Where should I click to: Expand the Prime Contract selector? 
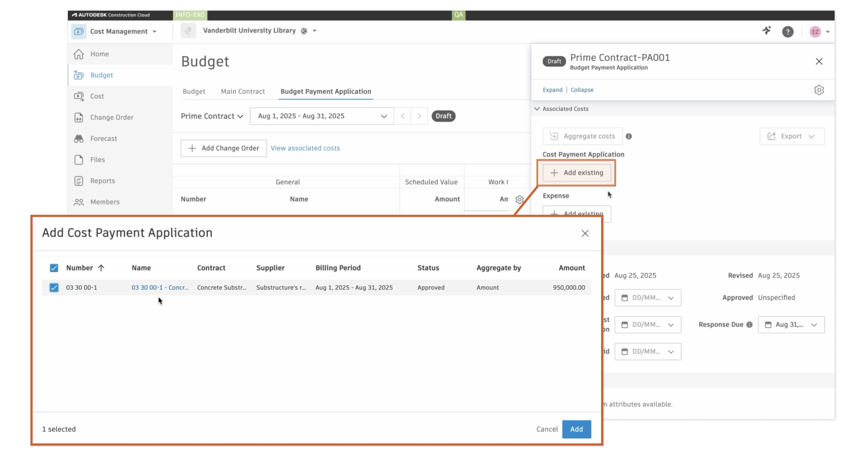click(212, 116)
